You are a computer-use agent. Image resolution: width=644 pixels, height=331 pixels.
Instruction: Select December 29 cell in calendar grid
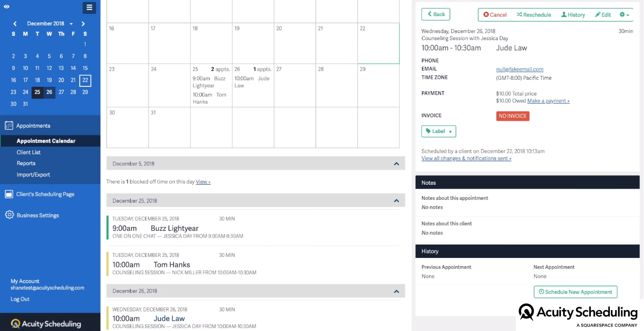point(378,85)
